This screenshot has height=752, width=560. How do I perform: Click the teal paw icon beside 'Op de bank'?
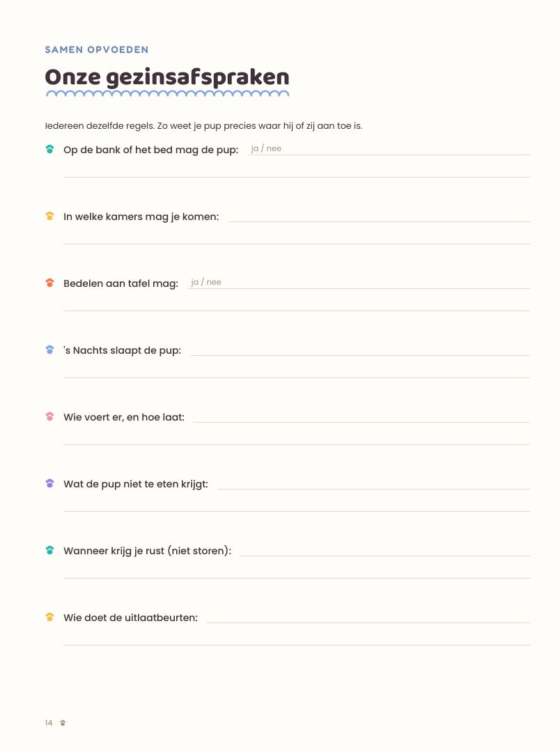click(x=49, y=149)
